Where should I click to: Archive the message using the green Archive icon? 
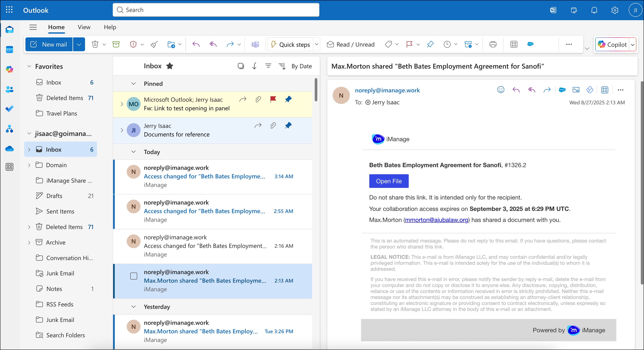click(x=116, y=44)
